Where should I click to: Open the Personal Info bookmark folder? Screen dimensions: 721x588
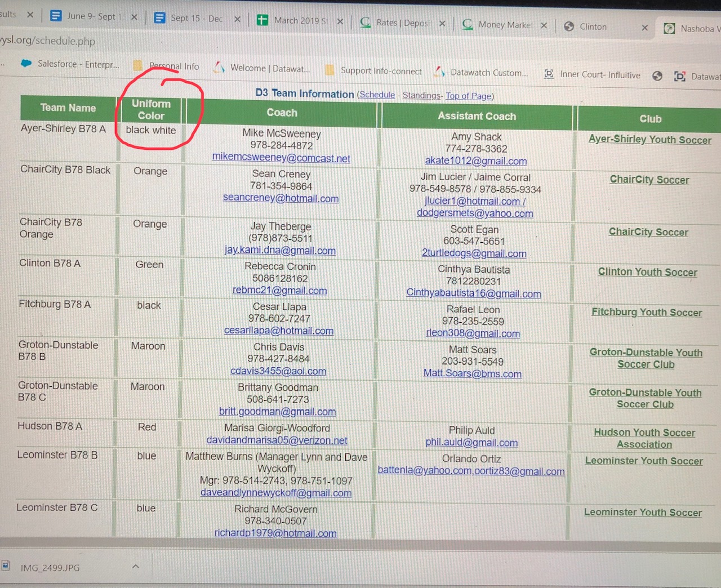(167, 66)
